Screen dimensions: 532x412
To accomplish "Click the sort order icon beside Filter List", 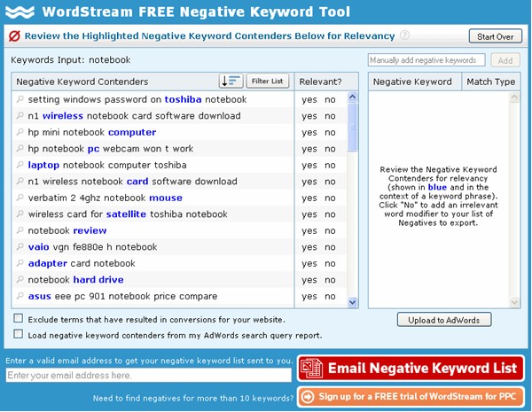I will [x=231, y=81].
